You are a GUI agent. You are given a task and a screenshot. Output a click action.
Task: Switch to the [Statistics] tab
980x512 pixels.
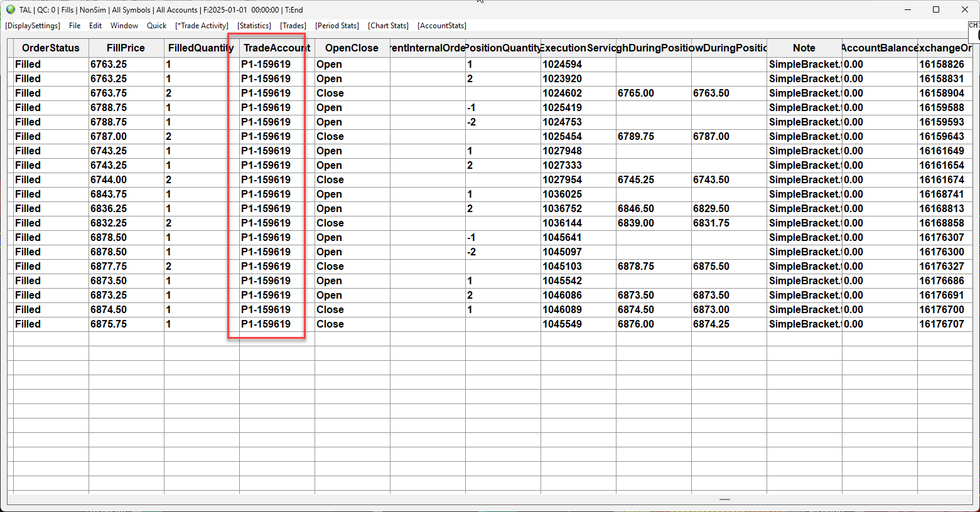(254, 26)
